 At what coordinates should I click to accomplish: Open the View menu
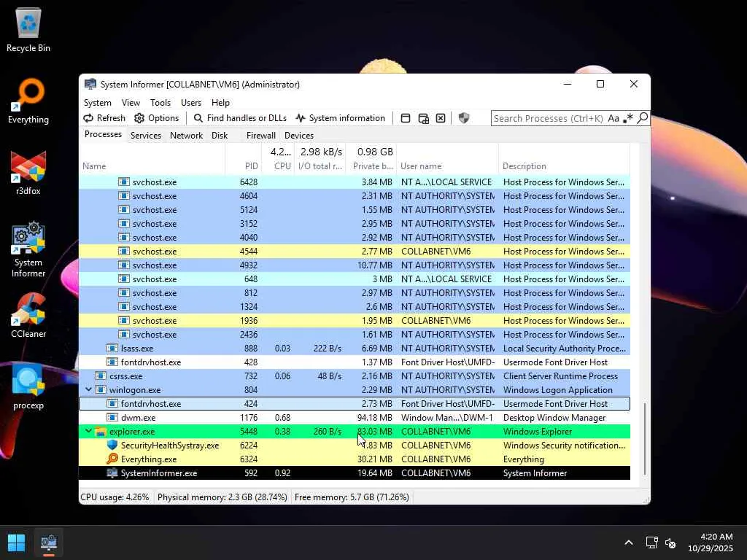click(131, 102)
